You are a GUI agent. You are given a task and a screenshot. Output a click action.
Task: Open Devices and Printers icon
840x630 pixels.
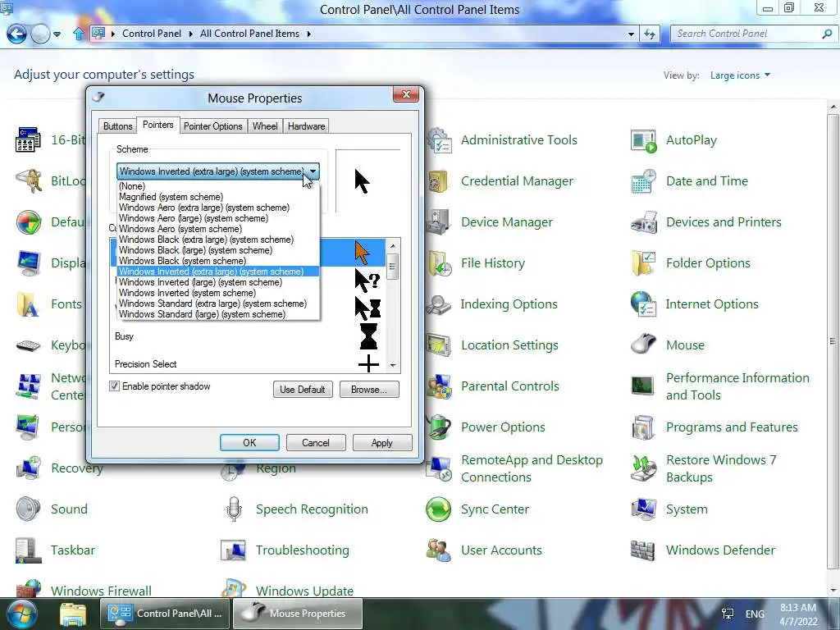[x=643, y=221]
